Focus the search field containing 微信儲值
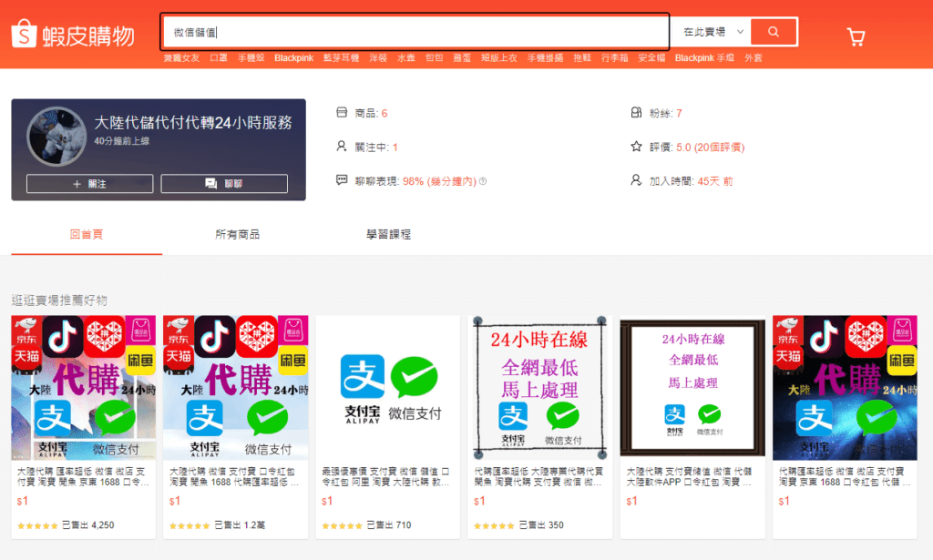Screen dimensions: 933x560 pos(415,32)
